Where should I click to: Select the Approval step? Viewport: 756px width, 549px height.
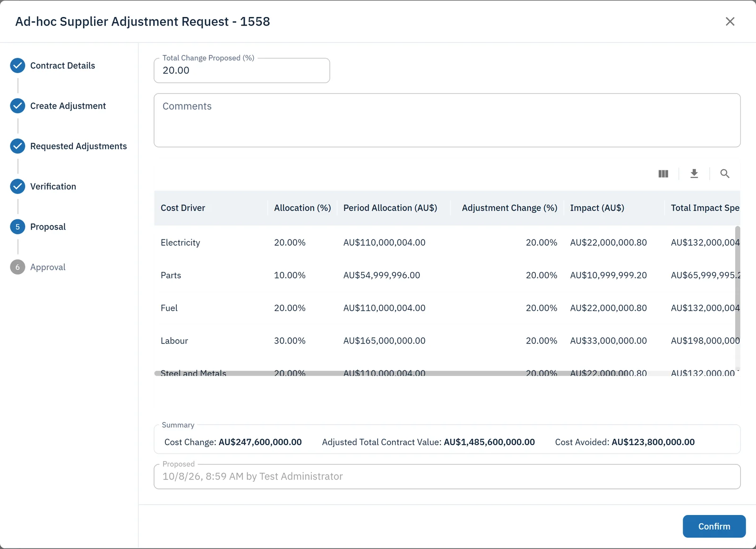48,267
